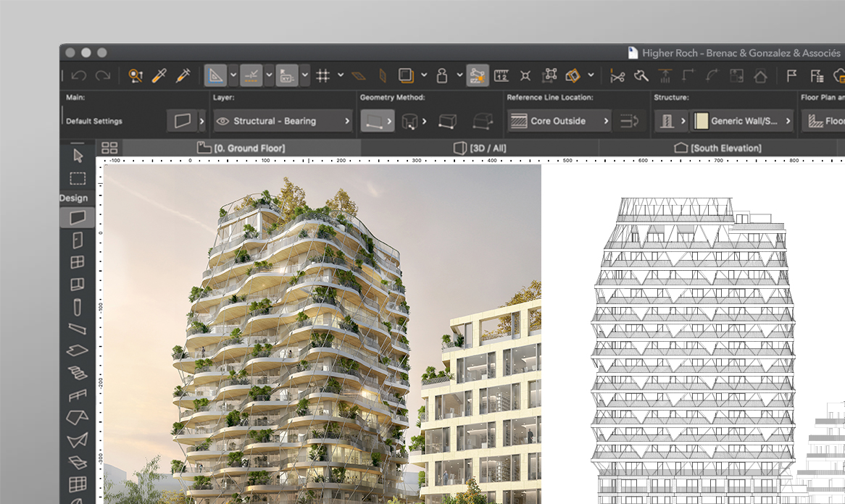Click the vertical editing plane icon

point(383,76)
